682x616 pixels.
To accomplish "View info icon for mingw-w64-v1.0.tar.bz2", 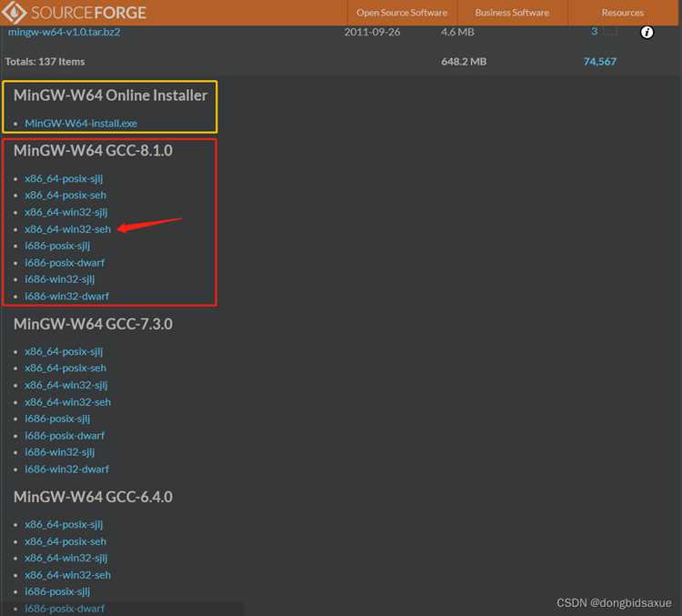I will (647, 32).
